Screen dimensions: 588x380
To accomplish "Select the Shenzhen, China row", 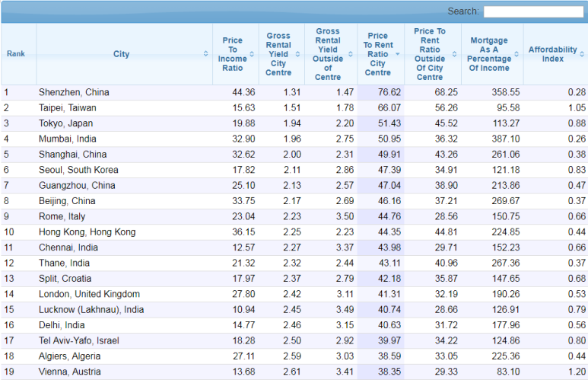I will [74, 92].
